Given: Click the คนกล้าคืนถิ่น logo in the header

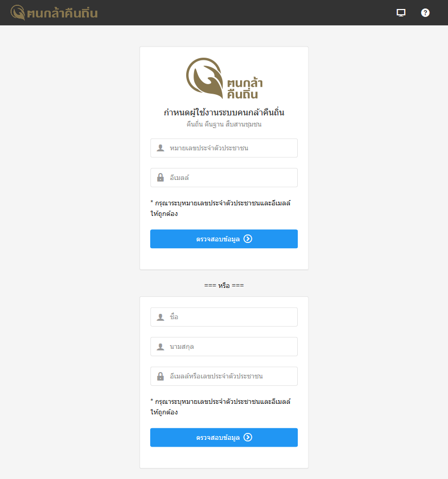Looking at the screenshot, I should pyautogui.click(x=54, y=13).
